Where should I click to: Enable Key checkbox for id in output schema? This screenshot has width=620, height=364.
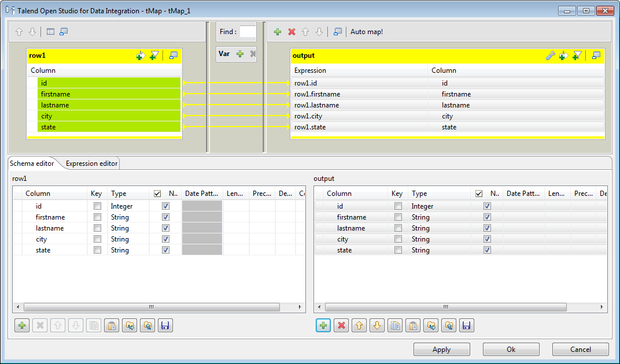pyautogui.click(x=398, y=206)
